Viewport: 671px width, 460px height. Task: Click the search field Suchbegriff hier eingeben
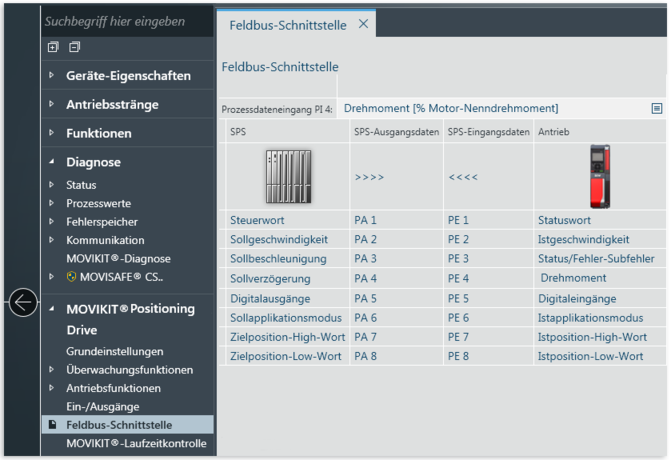(x=127, y=21)
